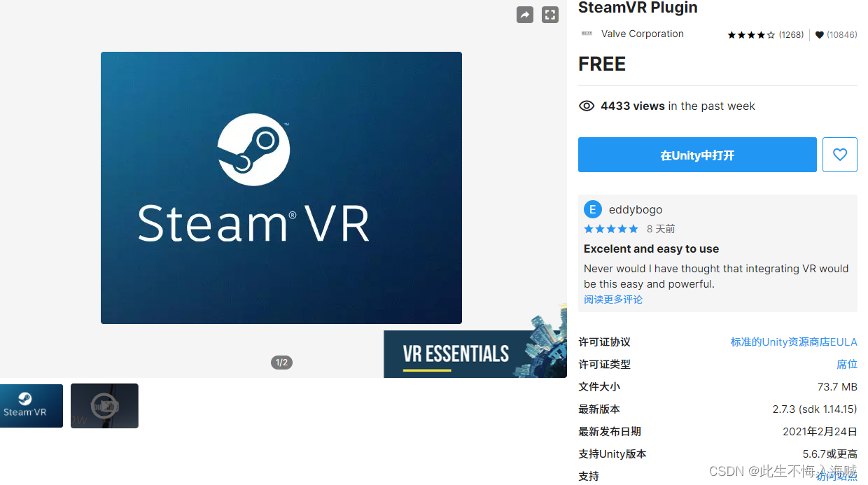Click the 4433 views text
The height and width of the screenshot is (485, 868).
click(633, 106)
